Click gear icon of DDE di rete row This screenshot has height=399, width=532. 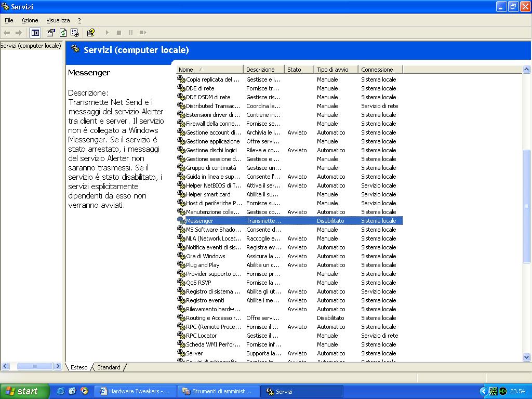(181, 88)
